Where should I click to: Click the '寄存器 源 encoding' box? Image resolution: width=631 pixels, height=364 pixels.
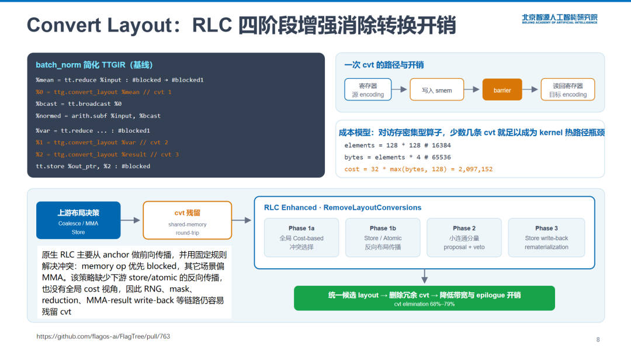click(x=368, y=90)
